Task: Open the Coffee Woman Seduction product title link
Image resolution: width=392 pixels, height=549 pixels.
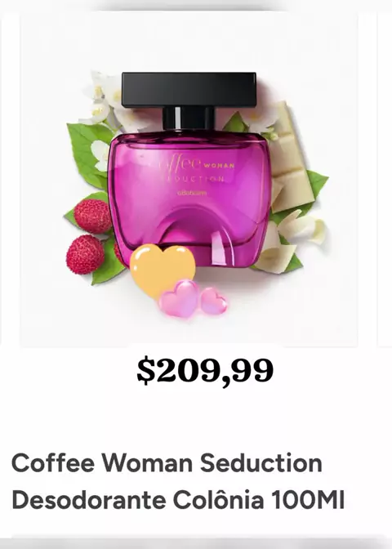Action: tap(178, 481)
